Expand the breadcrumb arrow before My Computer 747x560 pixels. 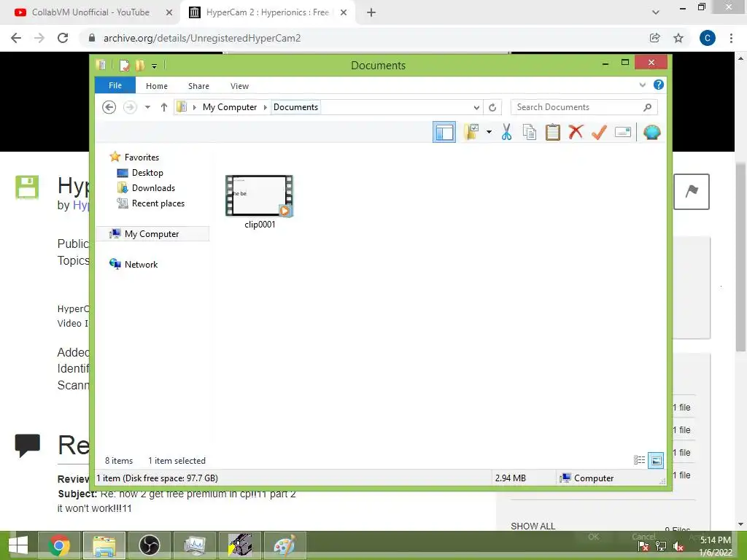click(194, 107)
